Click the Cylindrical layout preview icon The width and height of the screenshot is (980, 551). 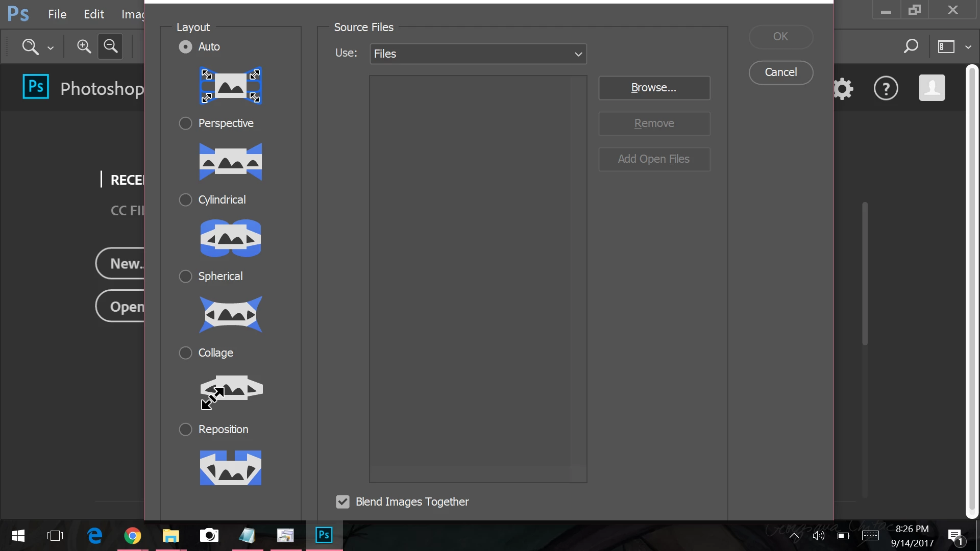pos(230,238)
